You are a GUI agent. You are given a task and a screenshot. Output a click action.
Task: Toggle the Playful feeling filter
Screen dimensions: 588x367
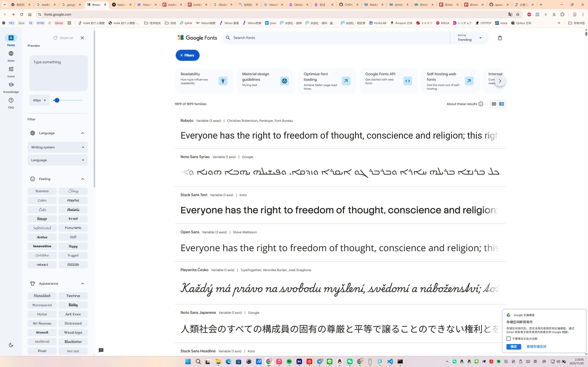[x=73, y=200]
